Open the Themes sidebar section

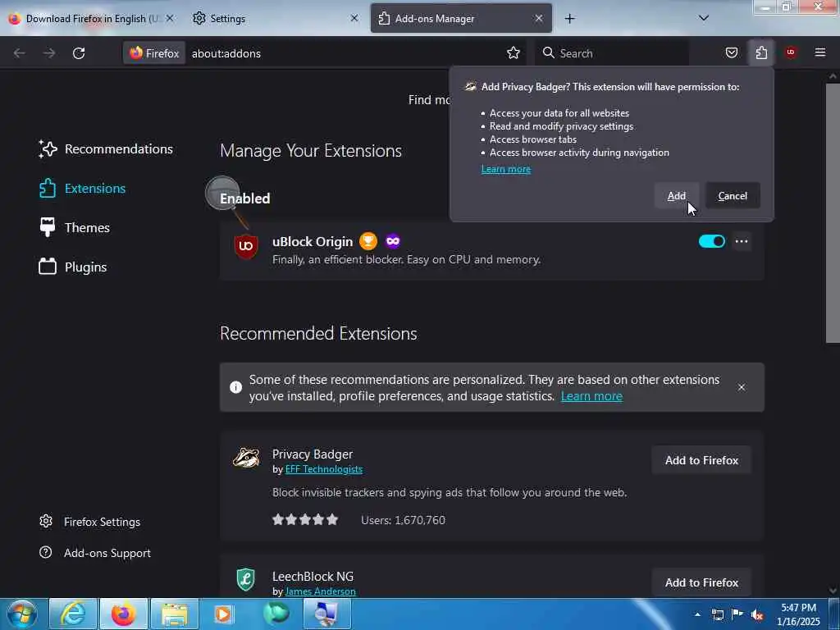[75, 228]
